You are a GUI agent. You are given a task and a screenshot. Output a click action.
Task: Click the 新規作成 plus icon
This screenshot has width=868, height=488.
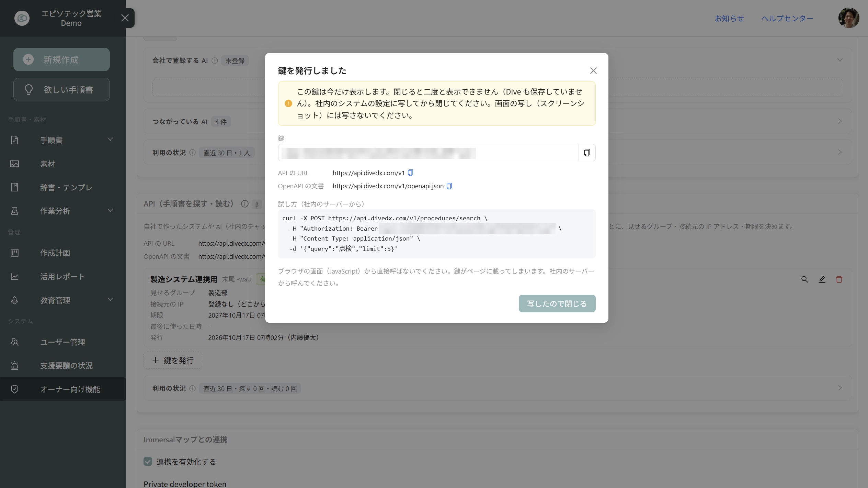click(28, 59)
